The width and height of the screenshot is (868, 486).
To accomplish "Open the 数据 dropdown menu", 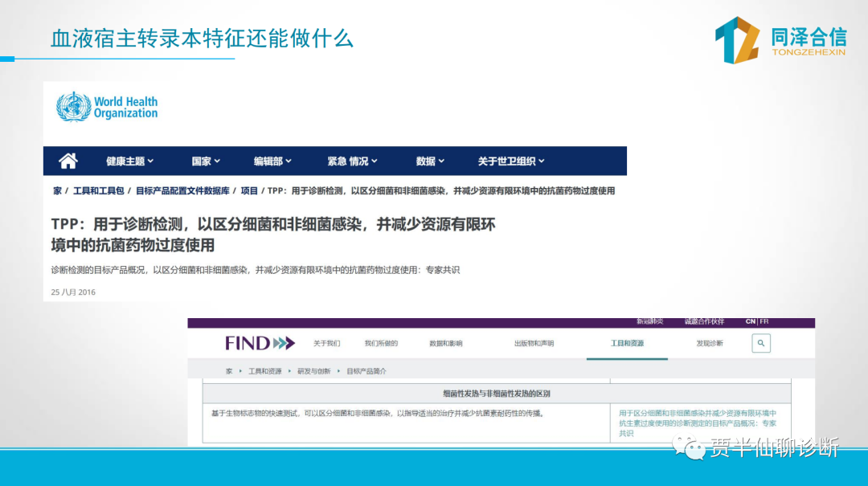I will click(430, 161).
